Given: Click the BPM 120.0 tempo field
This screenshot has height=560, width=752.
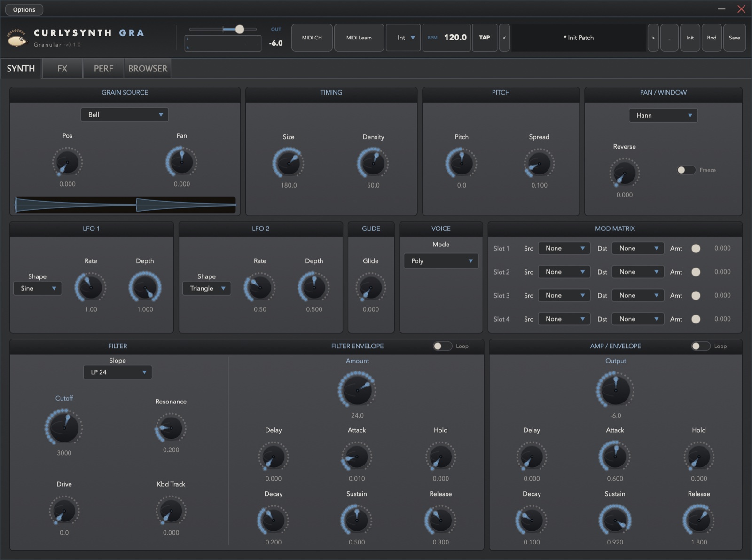Looking at the screenshot, I should [446, 38].
